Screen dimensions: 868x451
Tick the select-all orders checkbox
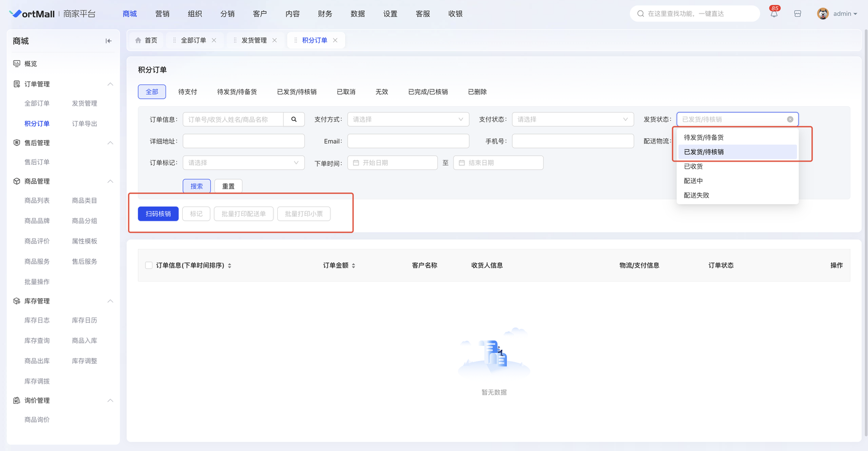(x=149, y=266)
